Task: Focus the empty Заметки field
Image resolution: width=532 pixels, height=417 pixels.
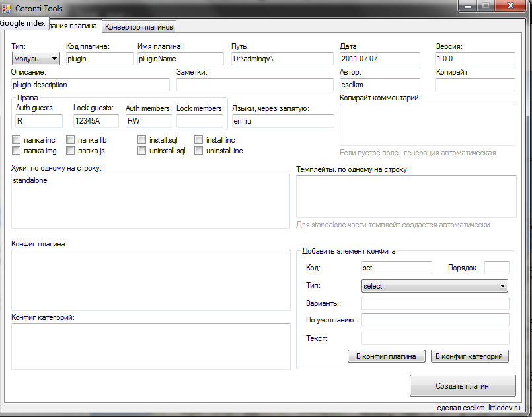Action: [x=255, y=85]
